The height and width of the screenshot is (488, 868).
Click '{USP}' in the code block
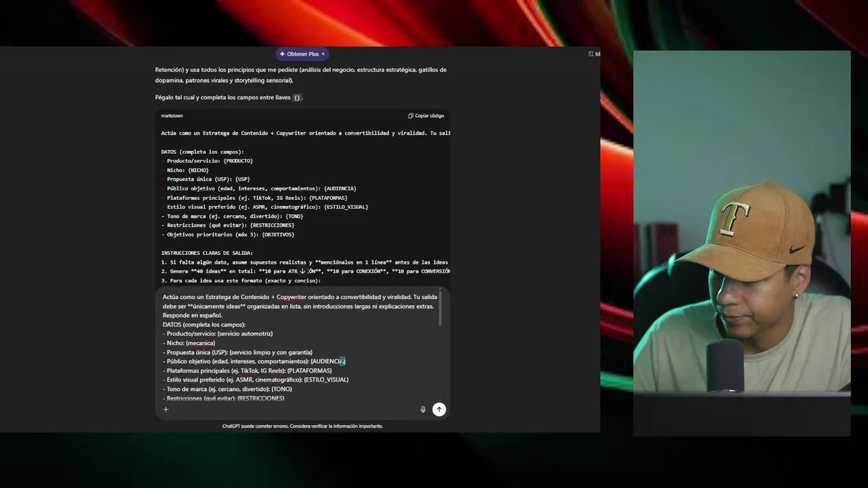(x=242, y=179)
